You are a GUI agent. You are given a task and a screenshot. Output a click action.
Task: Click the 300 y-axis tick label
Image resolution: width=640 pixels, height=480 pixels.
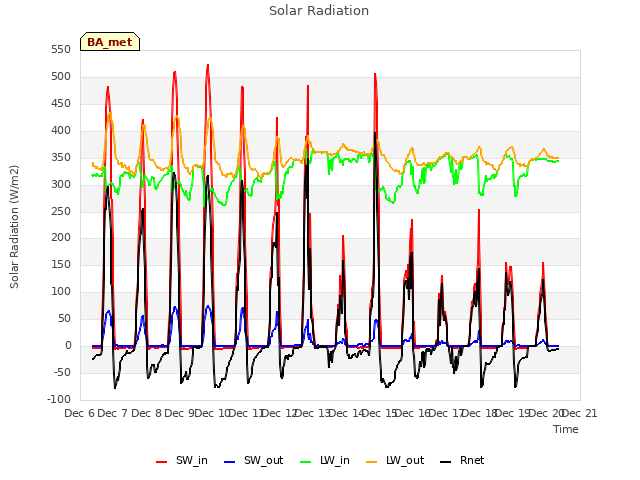[61, 184]
